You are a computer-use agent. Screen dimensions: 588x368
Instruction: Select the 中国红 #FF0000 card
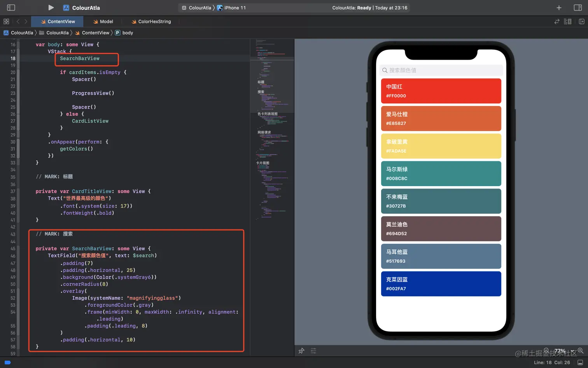[x=441, y=91]
